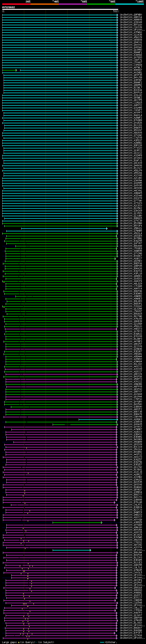Click label UniRef100_A4SF12

tap(131, 454)
